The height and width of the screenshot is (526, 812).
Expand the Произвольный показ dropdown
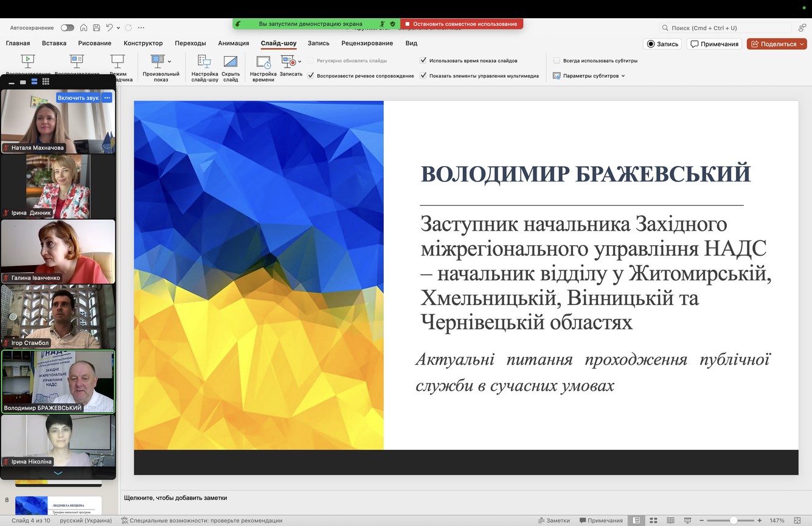click(x=169, y=61)
